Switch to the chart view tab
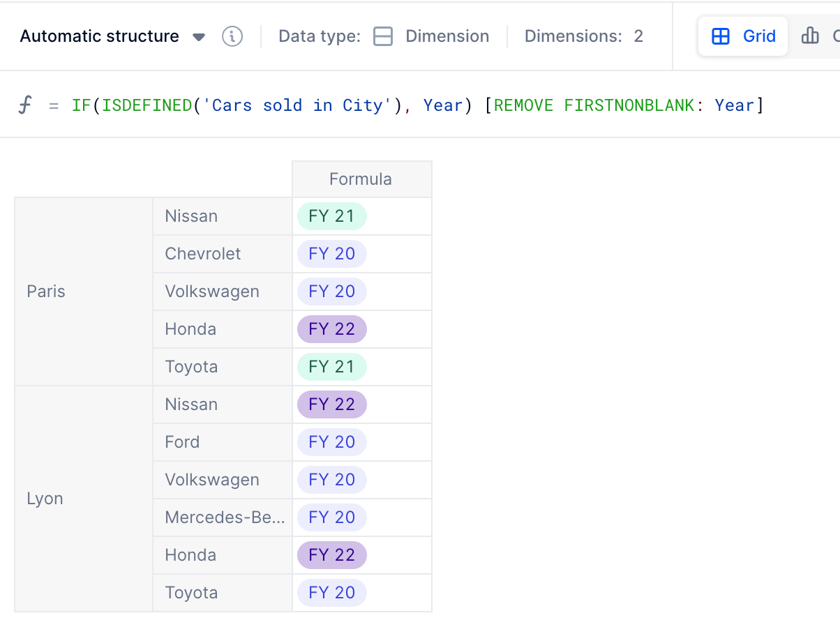 click(818, 36)
